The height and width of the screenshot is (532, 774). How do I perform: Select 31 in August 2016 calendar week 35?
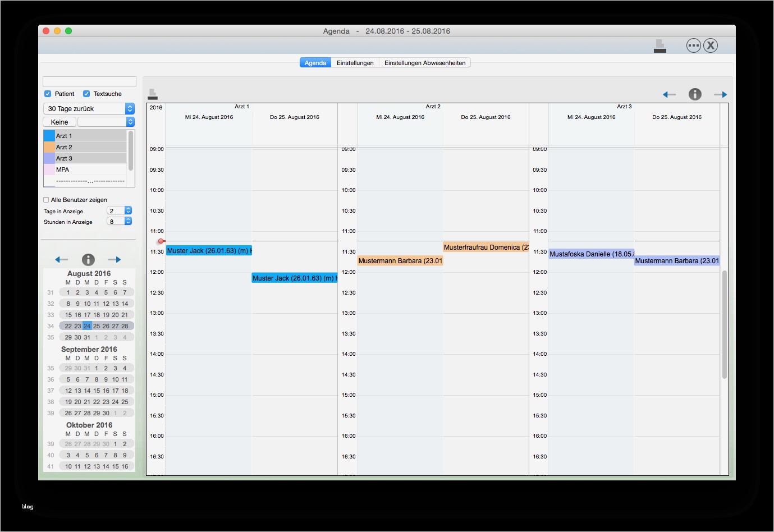tap(87, 337)
